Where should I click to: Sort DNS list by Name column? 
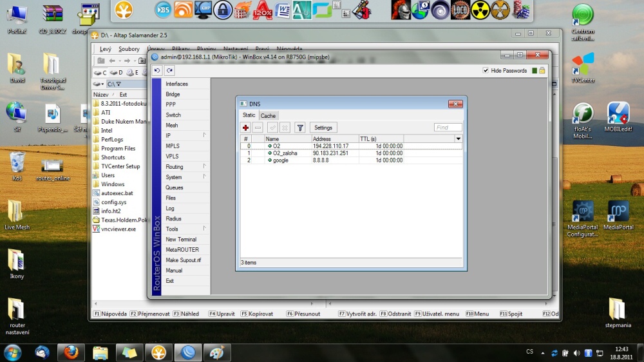pyautogui.click(x=288, y=139)
